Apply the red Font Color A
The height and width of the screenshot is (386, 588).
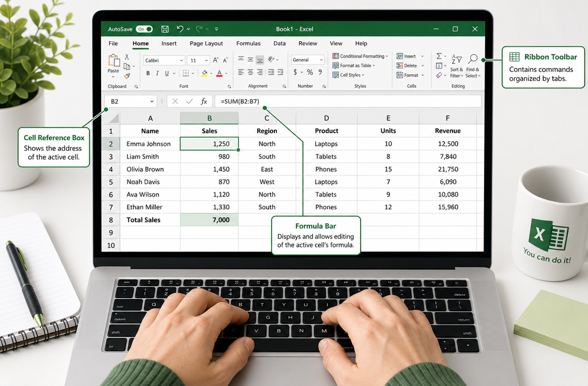[x=219, y=73]
